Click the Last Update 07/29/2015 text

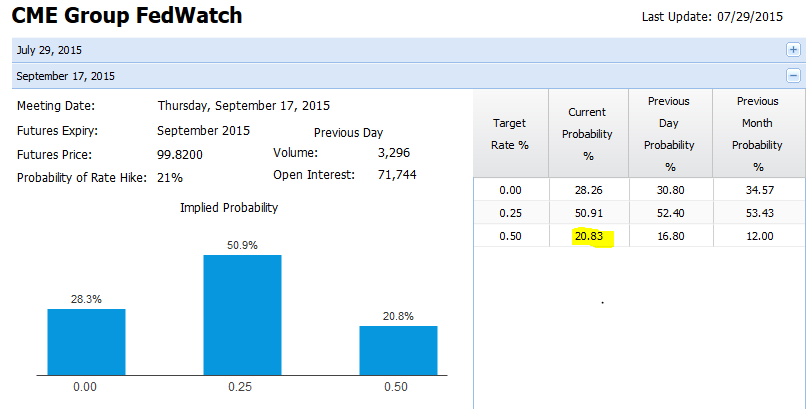[712, 17]
